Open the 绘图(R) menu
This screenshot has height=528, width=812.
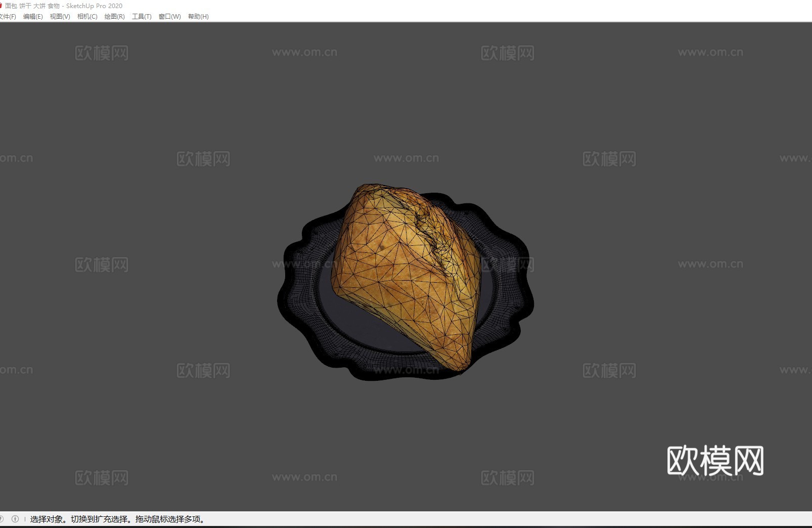coord(114,17)
